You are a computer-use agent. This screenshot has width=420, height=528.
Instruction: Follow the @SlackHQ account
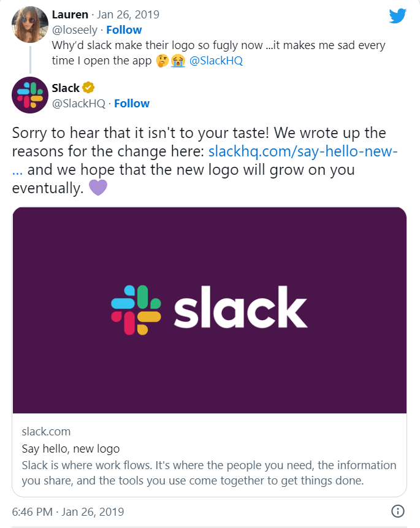(x=131, y=103)
